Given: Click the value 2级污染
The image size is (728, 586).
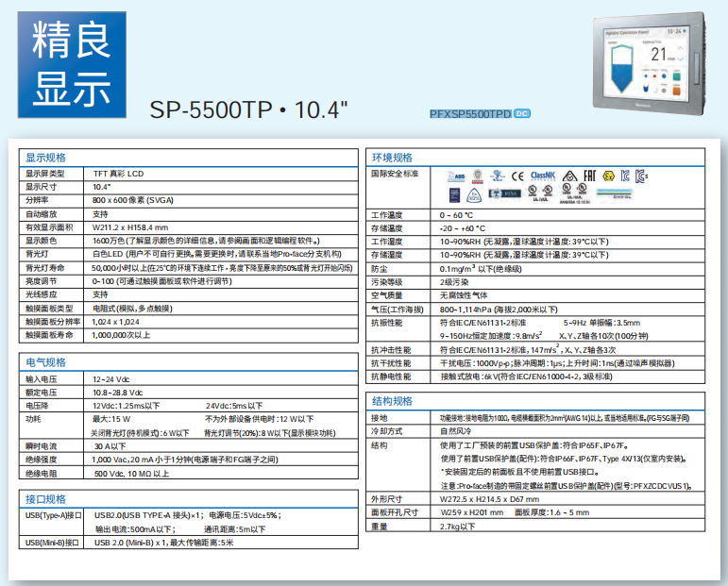Looking at the screenshot, I should pos(454,282).
